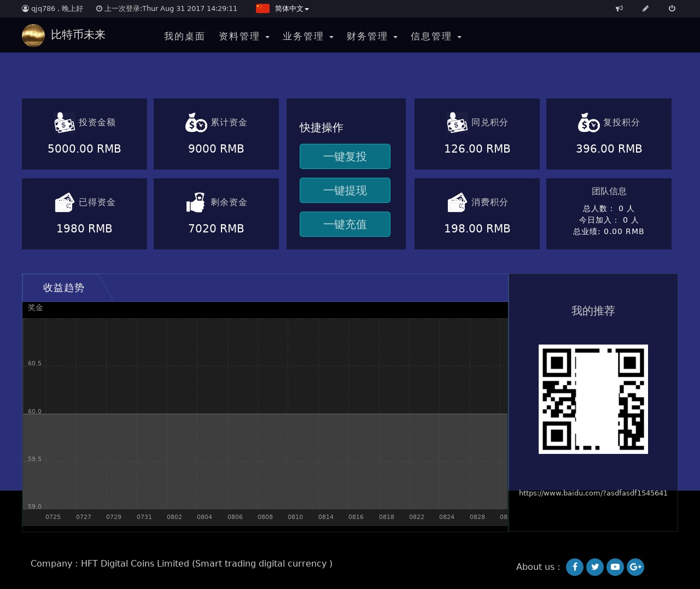Click the cash icon beside 投资金额
The width and height of the screenshot is (700, 589).
point(65,123)
